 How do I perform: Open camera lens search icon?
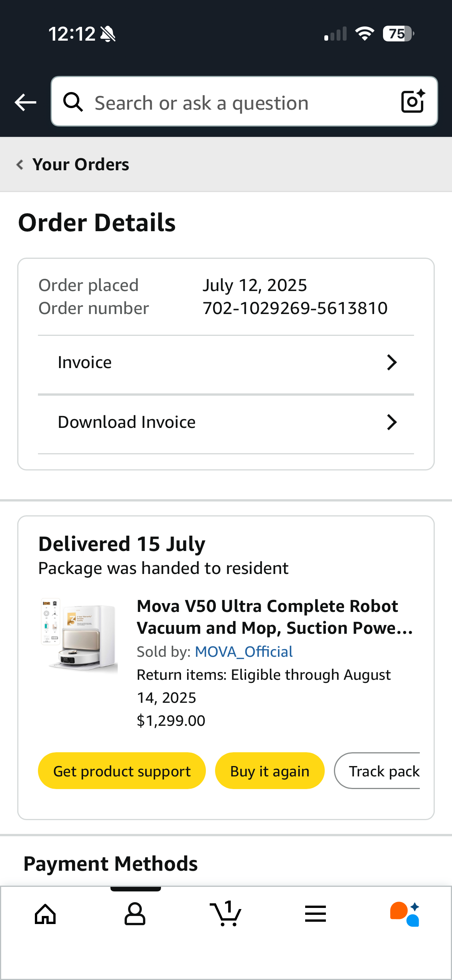(413, 102)
